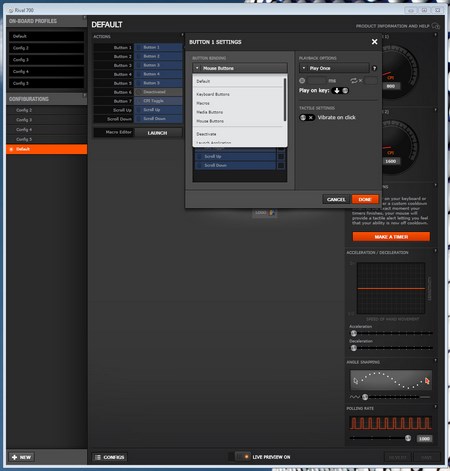This screenshot has width=450, height=471.
Task: Click the playback options help question mark
Action: point(374,68)
